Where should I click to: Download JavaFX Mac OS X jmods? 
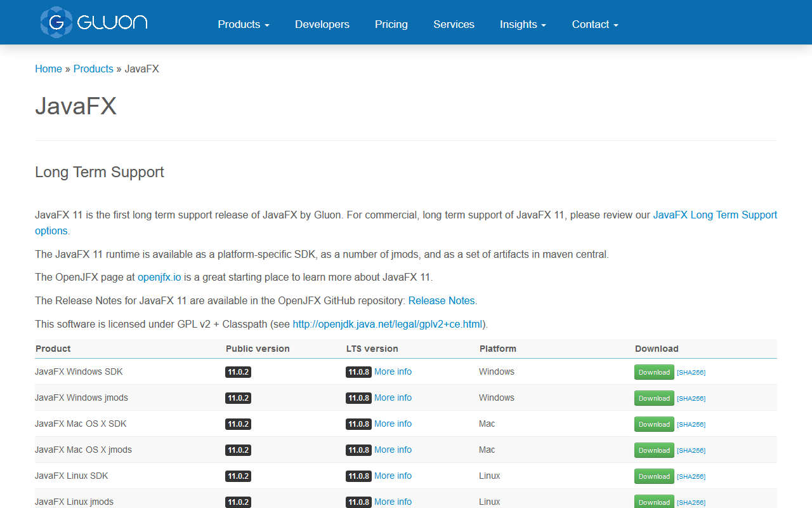tap(654, 450)
